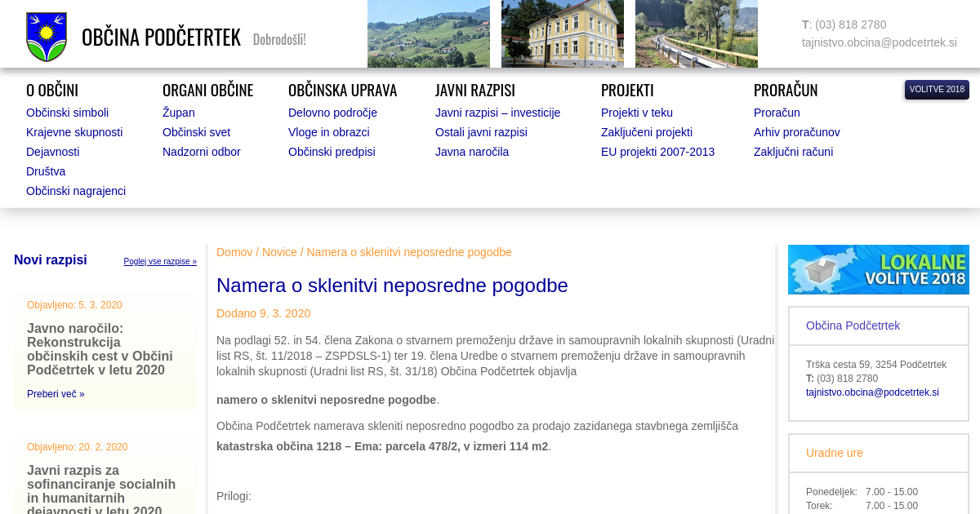980x514 pixels.
Task: Open Arhiv proračunov page
Action: click(796, 132)
